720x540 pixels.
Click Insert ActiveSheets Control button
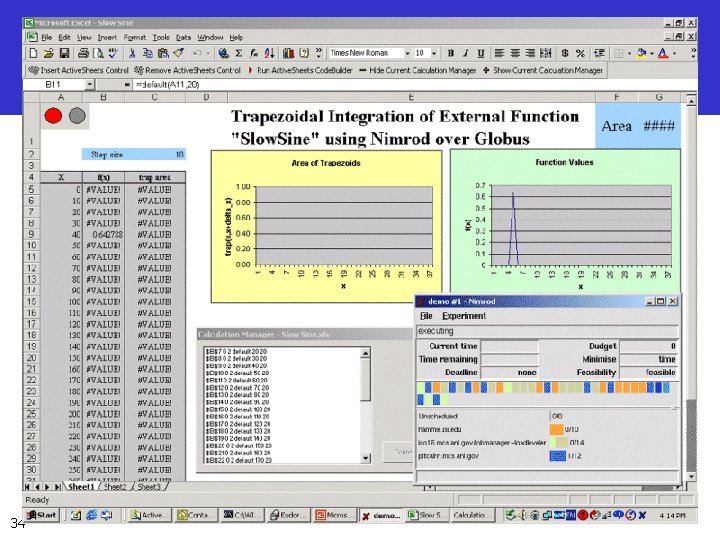click(79, 70)
